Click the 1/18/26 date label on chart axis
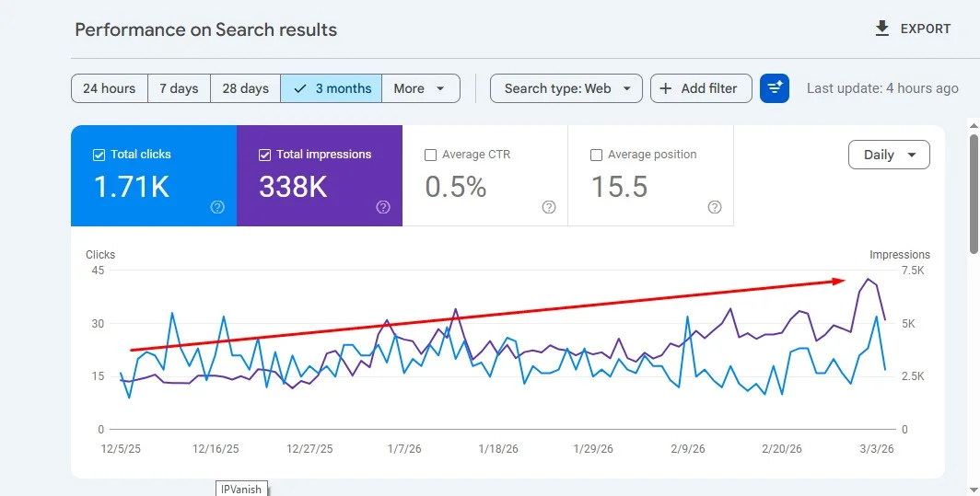980x496 pixels. [496, 449]
